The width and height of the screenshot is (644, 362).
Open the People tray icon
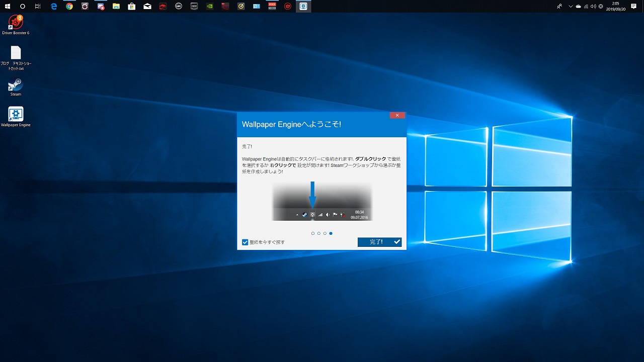click(x=559, y=7)
